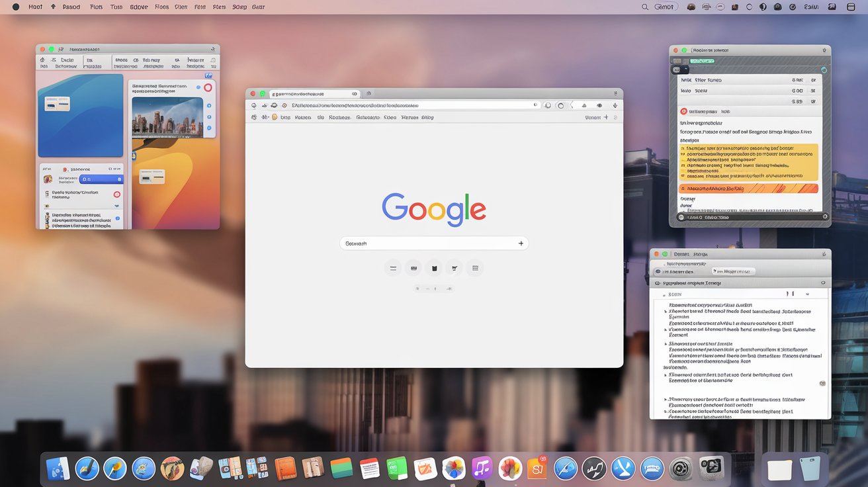Open the orange Books icon in the Dock
This screenshot has width=868, height=487.
tap(285, 468)
